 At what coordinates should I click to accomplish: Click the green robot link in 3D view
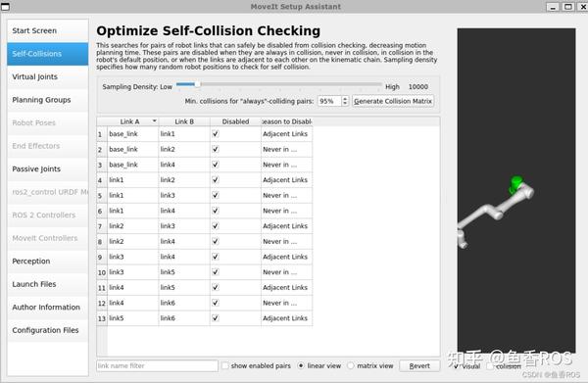pyautogui.click(x=516, y=184)
